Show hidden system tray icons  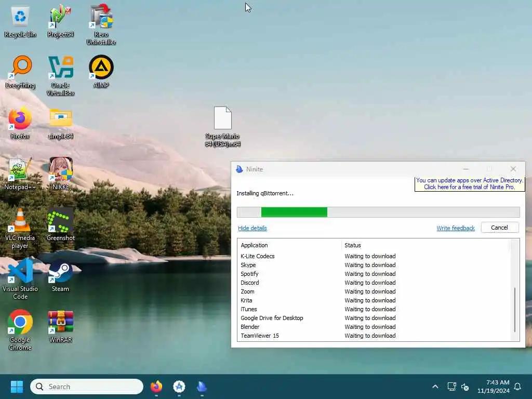pyautogui.click(x=435, y=387)
